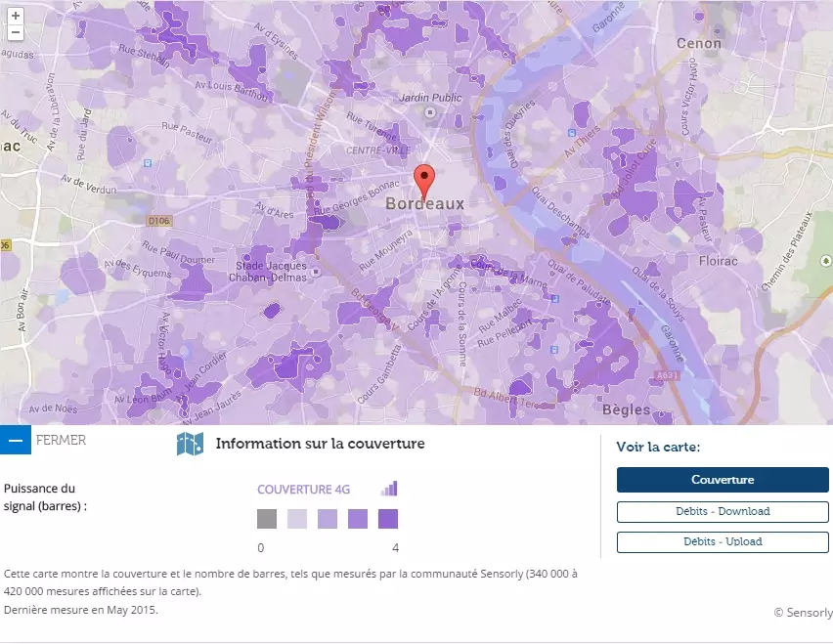
Task: Click the Bordeaux city label
Action: (425, 204)
